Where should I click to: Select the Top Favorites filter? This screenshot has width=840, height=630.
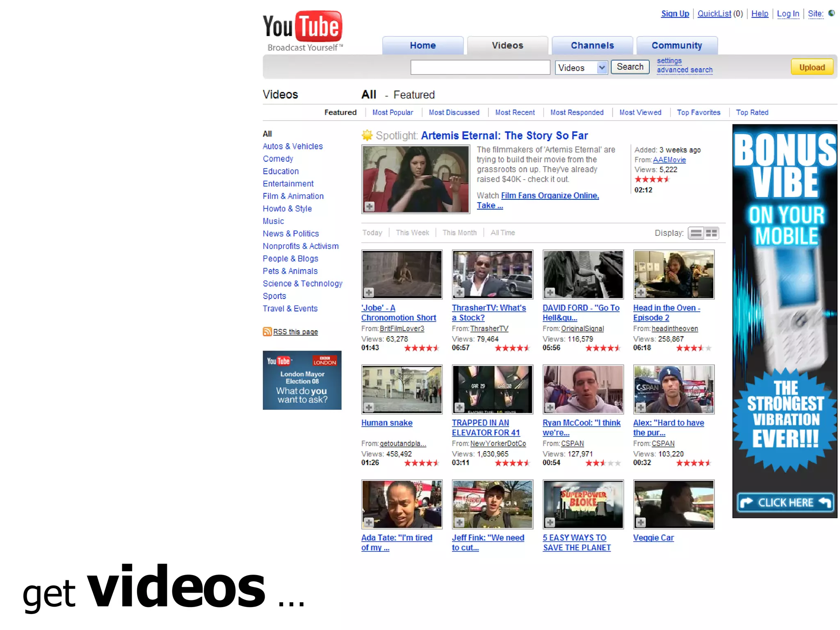click(x=698, y=112)
